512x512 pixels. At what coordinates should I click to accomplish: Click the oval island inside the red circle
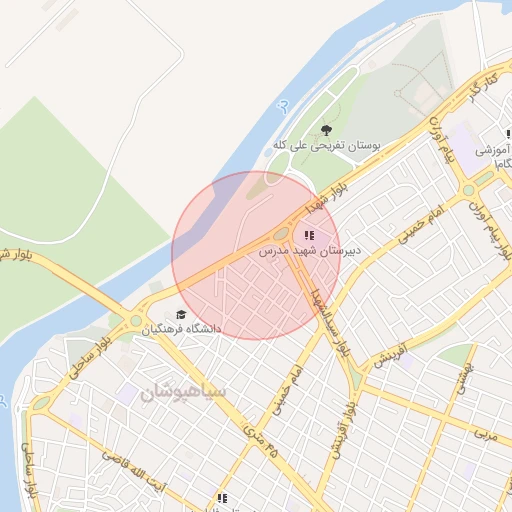click(281, 234)
